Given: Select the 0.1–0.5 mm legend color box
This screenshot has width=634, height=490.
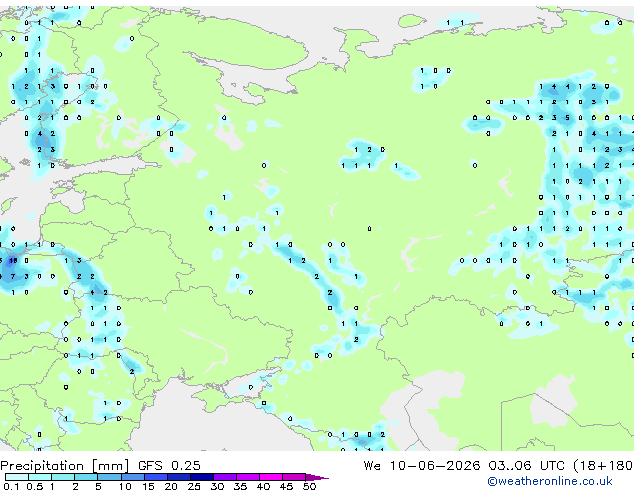Looking at the screenshot, I should [17, 477].
